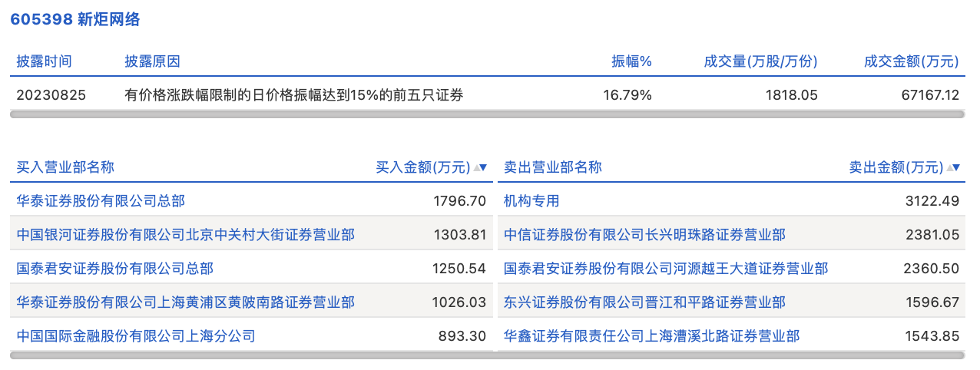This screenshot has height=370, width=980.
Task: Open 中信证券 长兴明珠路 branch link
Action: click(x=644, y=235)
